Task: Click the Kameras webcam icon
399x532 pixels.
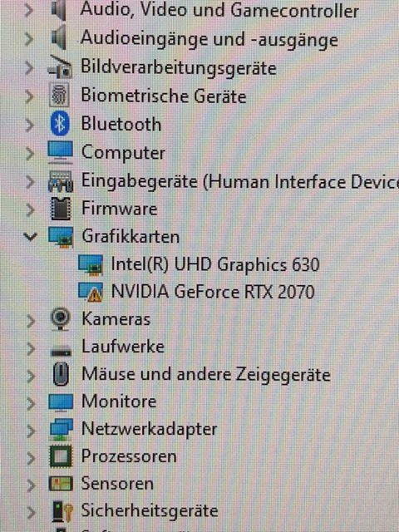Action: 61,318
